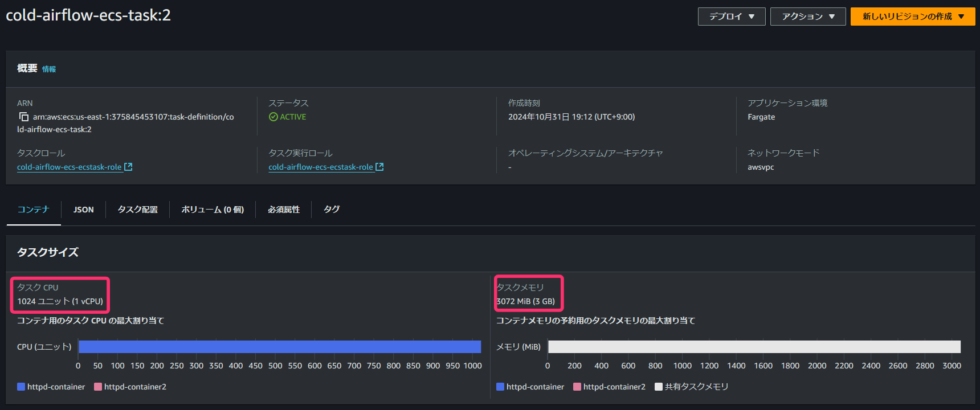Viewport: 980px width, 410px height.
Task: Click pink httpd-container2 swatch in CPU legend
Action: 98,387
